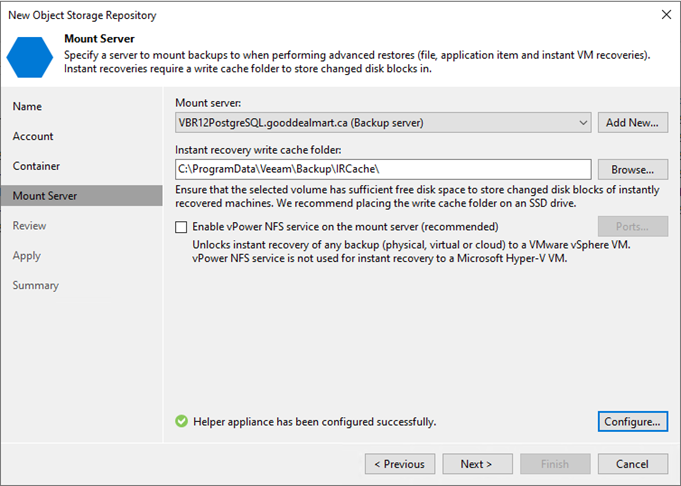Viewport: 681px width, 486px height.
Task: Click the Apply step in sidebar
Action: click(x=26, y=256)
